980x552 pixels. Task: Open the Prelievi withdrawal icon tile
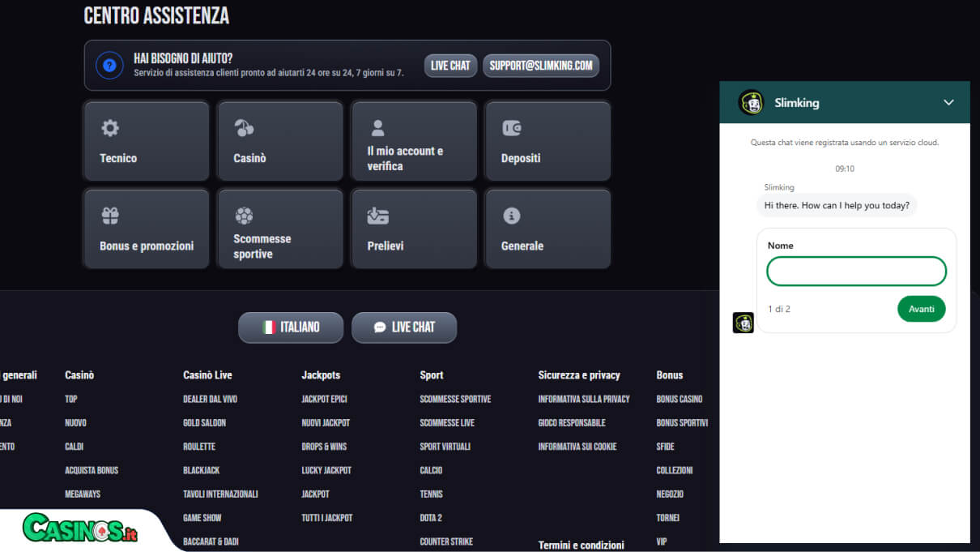[377, 216]
